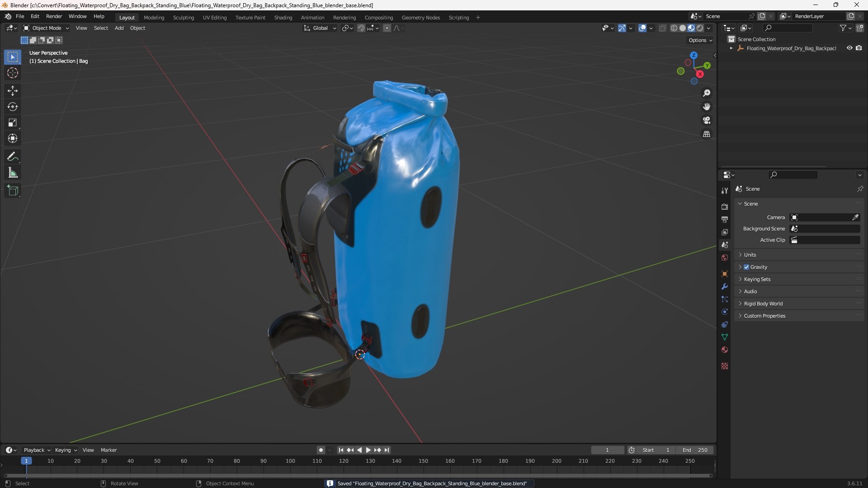Open the viewport Options dropdown
The width and height of the screenshot is (868, 488).
pos(700,40)
